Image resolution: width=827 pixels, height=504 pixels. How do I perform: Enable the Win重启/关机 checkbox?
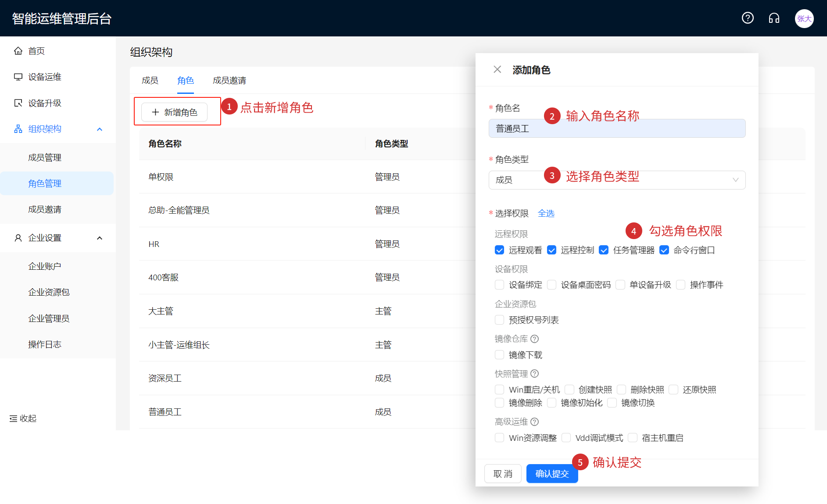point(499,390)
